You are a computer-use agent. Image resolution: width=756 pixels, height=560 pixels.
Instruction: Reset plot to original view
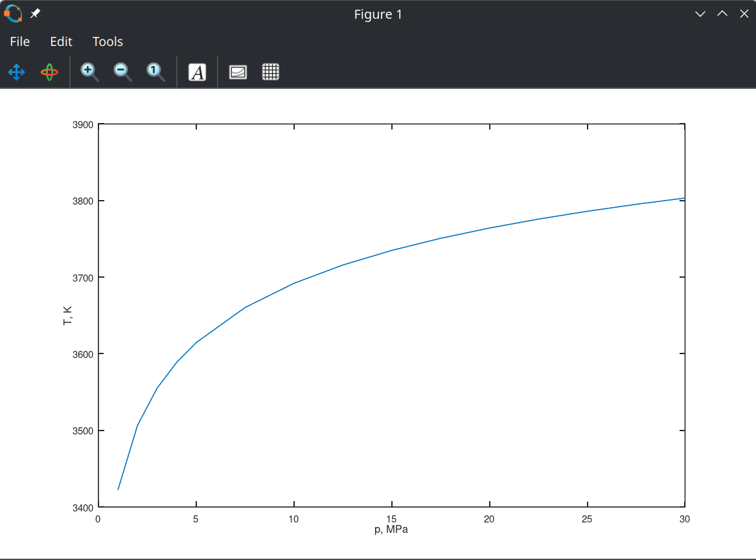click(155, 72)
